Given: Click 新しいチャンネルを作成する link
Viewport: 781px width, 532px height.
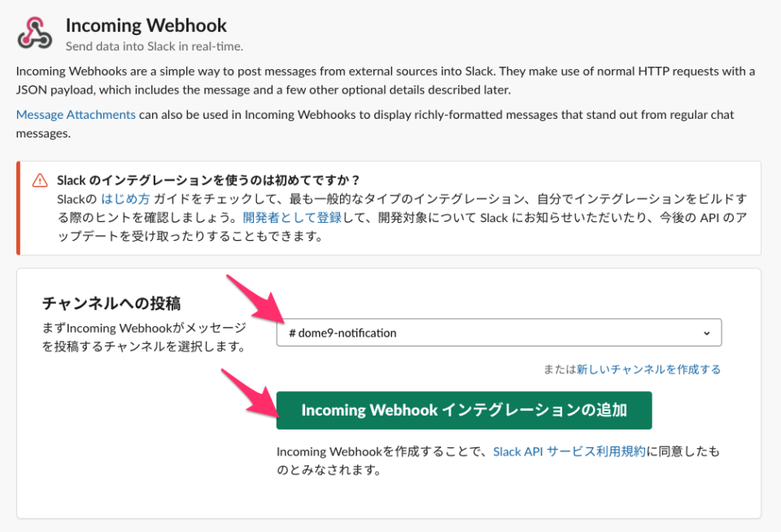Looking at the screenshot, I should pyautogui.click(x=648, y=369).
